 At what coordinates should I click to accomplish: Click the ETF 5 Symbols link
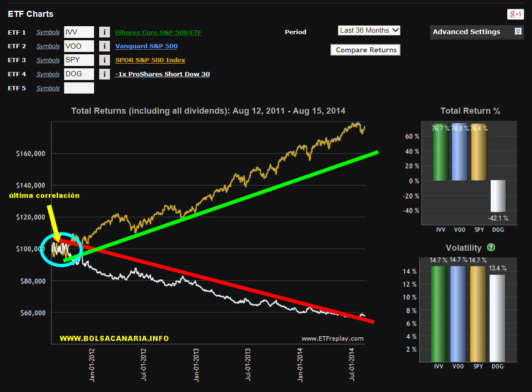point(48,88)
